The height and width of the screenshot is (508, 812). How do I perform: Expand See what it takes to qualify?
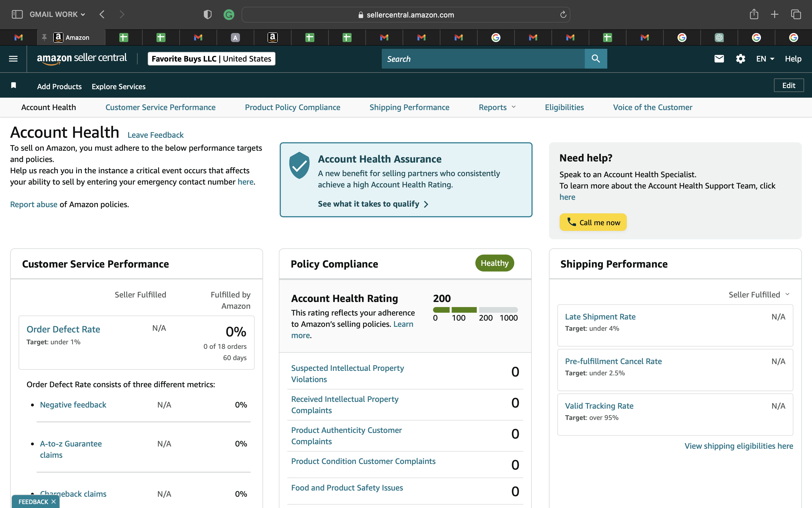pos(373,204)
